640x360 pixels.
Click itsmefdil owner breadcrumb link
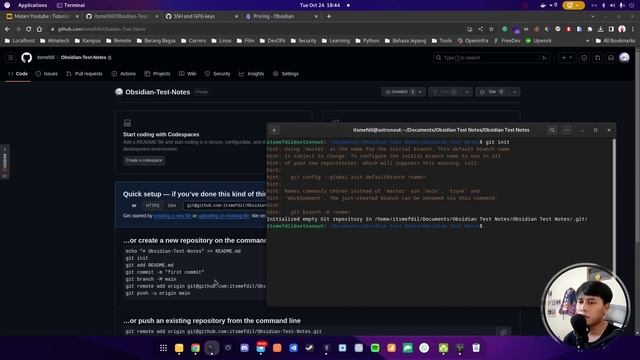pos(46,58)
